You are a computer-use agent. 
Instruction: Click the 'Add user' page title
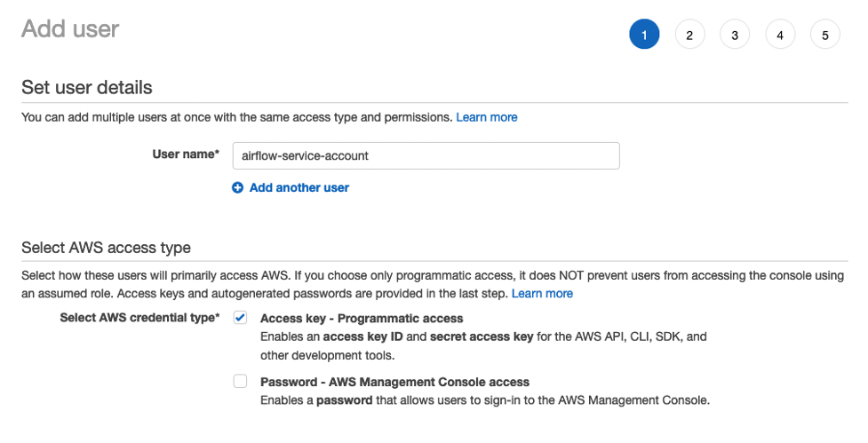tap(70, 28)
